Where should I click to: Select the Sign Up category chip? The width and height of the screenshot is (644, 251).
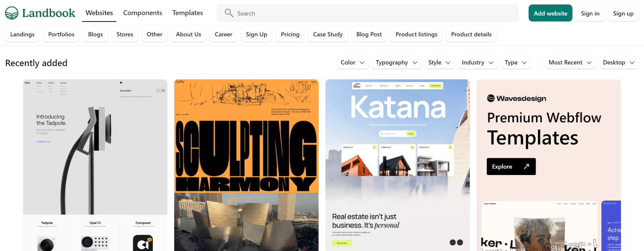pos(257,34)
